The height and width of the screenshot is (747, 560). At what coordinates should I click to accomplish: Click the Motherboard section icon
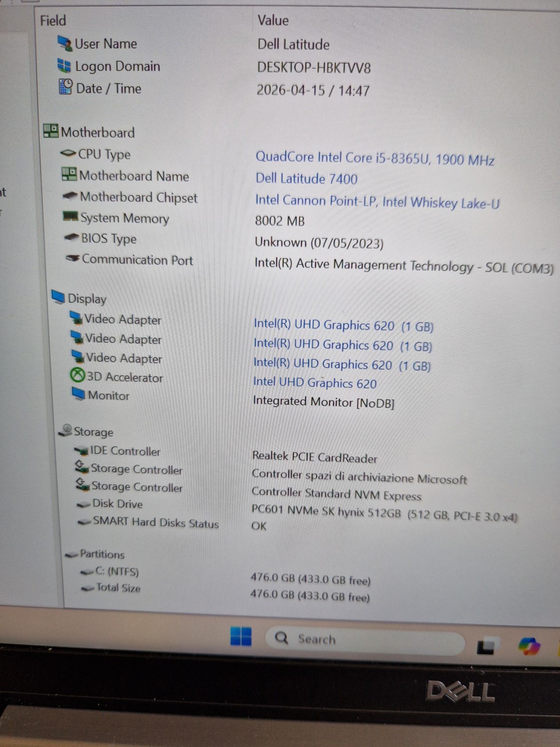coord(51,131)
